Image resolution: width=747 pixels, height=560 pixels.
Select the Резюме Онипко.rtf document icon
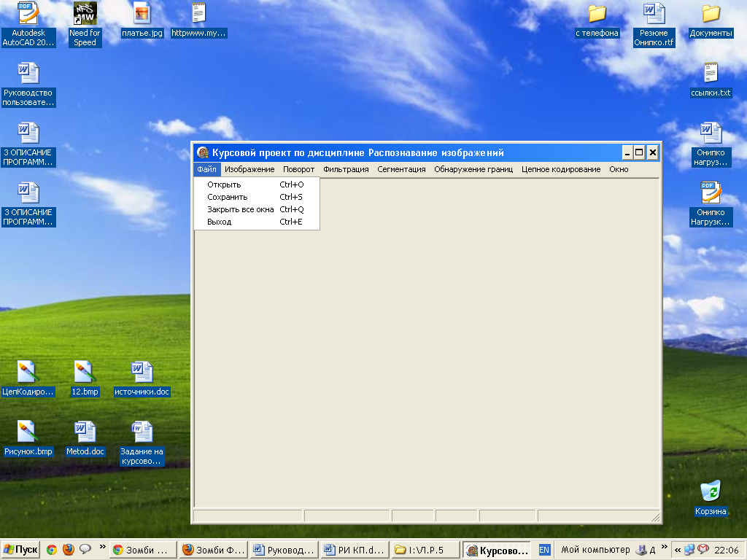tap(654, 25)
